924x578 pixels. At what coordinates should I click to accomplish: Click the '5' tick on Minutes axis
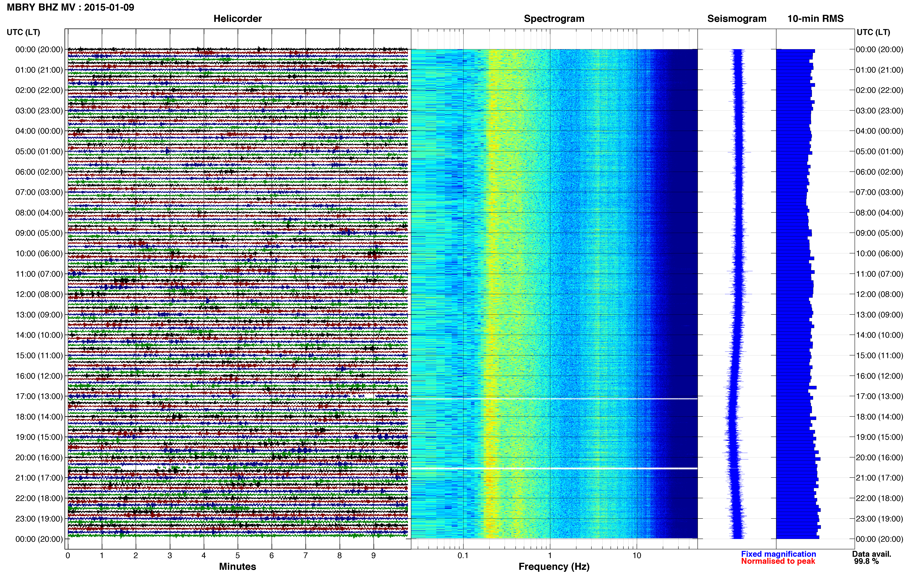238,556
